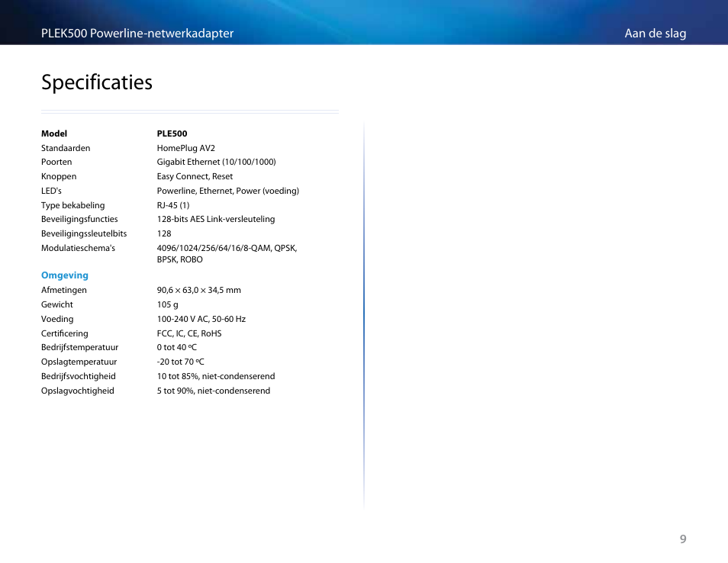Click the header title 'PLEK500 Powerline-netwerkadapter'
This screenshot has width=728, height=563.
click(x=137, y=34)
